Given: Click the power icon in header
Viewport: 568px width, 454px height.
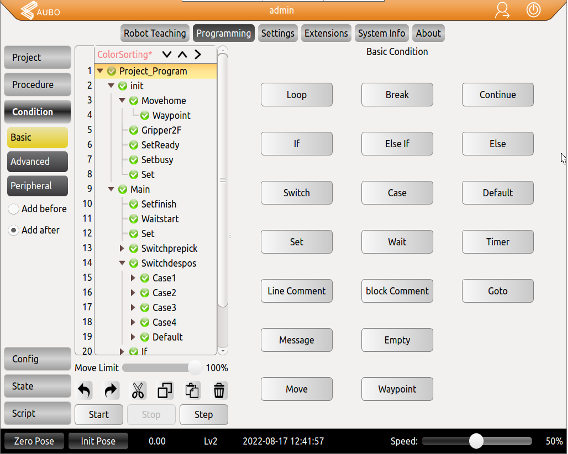Looking at the screenshot, I should click(533, 10).
